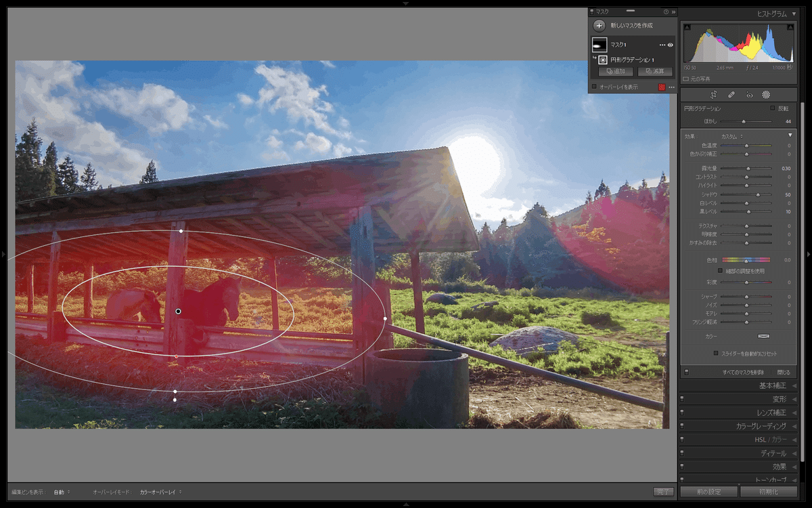812x508 pixels.
Task: Click the マスク1 thumbnail
Action: (600, 45)
